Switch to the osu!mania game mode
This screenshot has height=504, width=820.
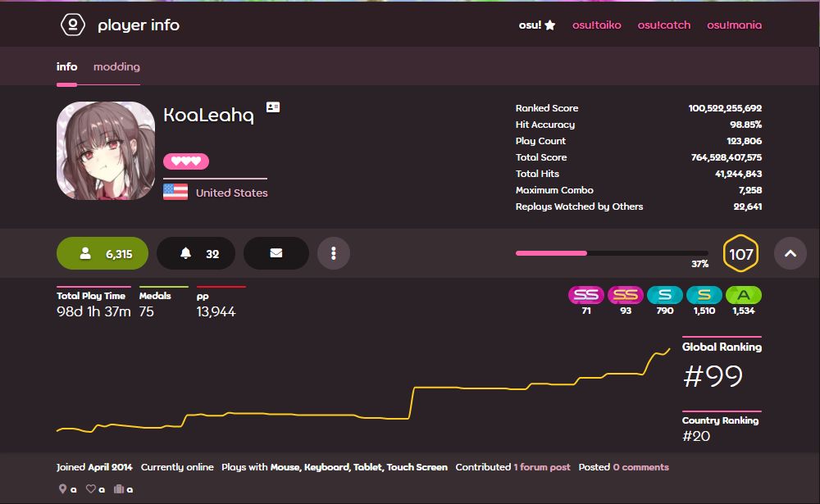pyautogui.click(x=734, y=25)
